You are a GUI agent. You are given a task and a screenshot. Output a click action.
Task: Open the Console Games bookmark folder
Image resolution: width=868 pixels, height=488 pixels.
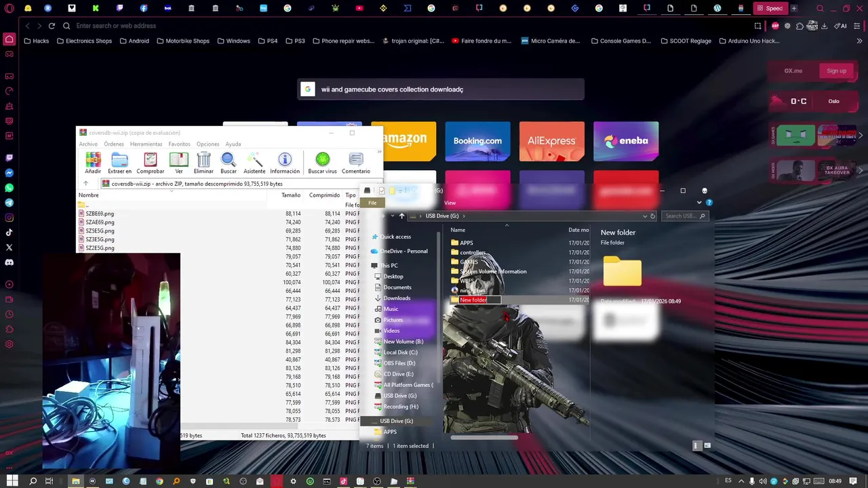tap(620, 41)
